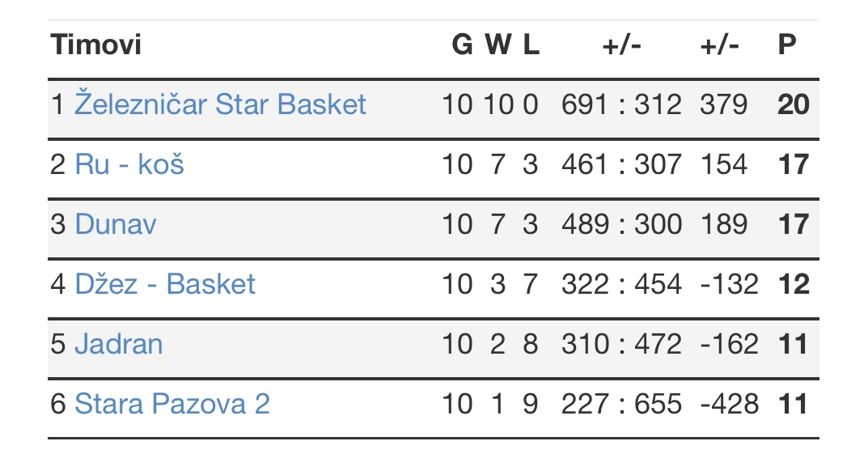
Task: Click rank number 1 in the standings
Action: (57, 104)
